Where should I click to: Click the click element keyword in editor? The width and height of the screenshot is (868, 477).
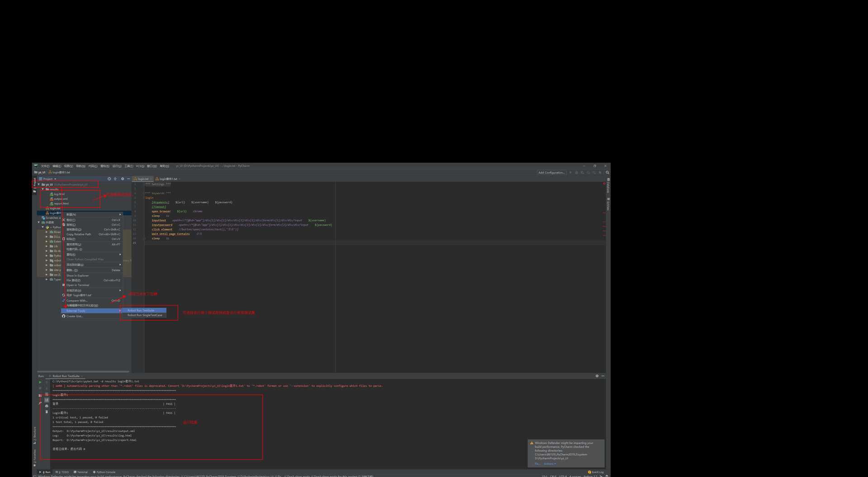click(x=162, y=229)
